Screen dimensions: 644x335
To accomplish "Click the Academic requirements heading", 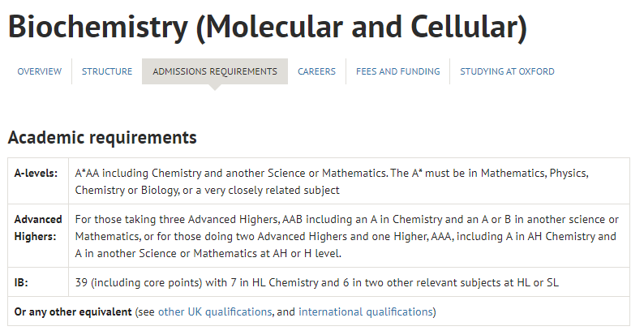I will coord(102,138).
